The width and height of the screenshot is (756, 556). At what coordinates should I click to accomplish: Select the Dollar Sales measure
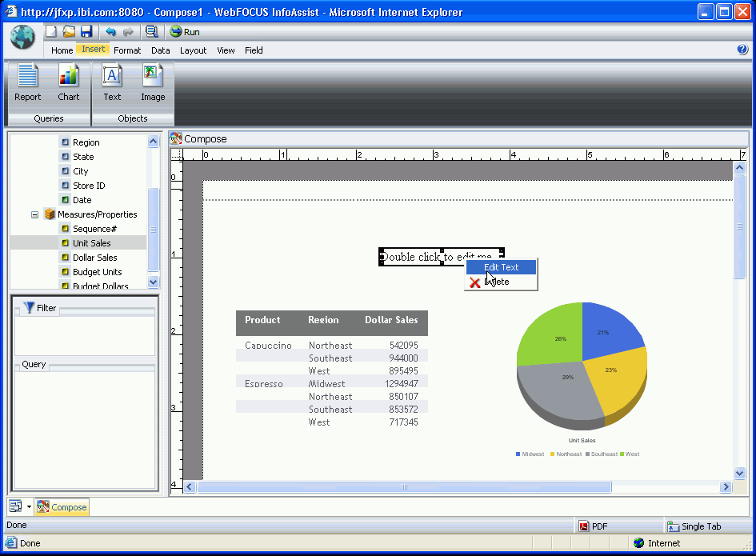[94, 258]
